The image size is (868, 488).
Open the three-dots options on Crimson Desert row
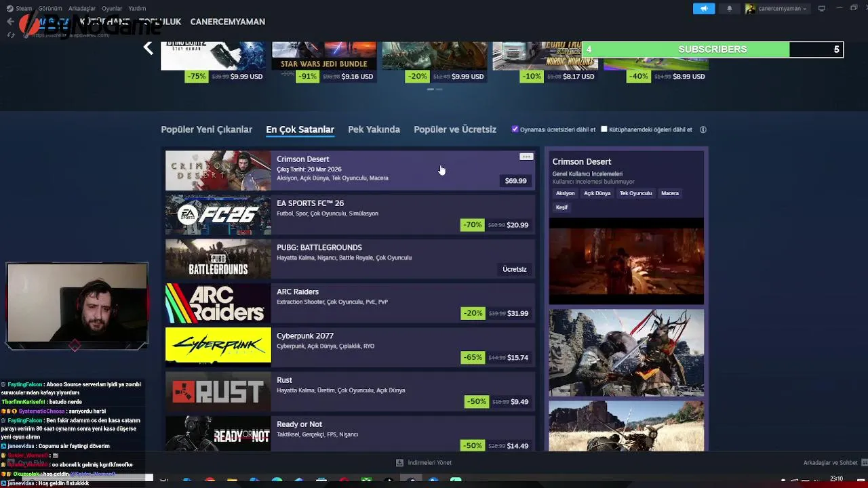[x=526, y=157]
